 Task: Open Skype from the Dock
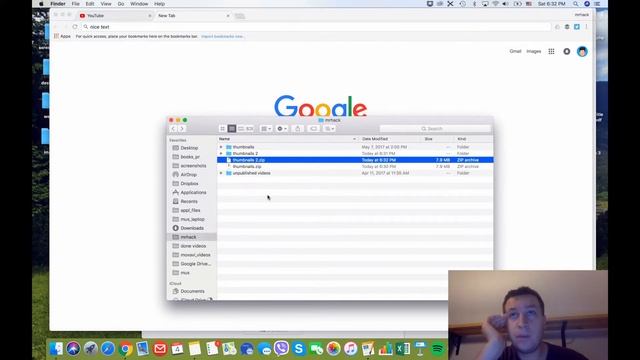(299, 349)
